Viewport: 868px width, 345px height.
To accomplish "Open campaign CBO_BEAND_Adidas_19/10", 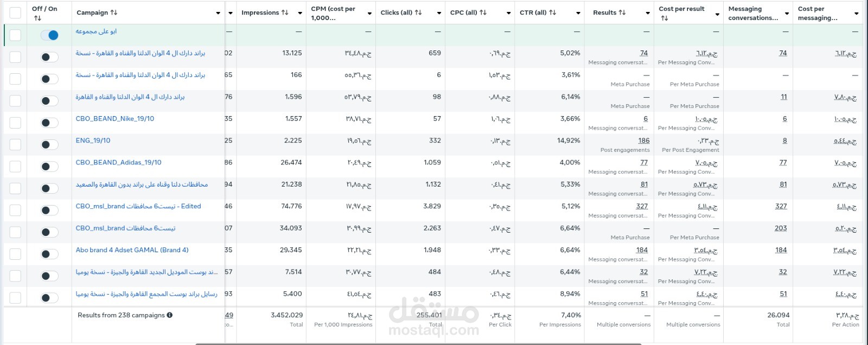I will 118,162.
